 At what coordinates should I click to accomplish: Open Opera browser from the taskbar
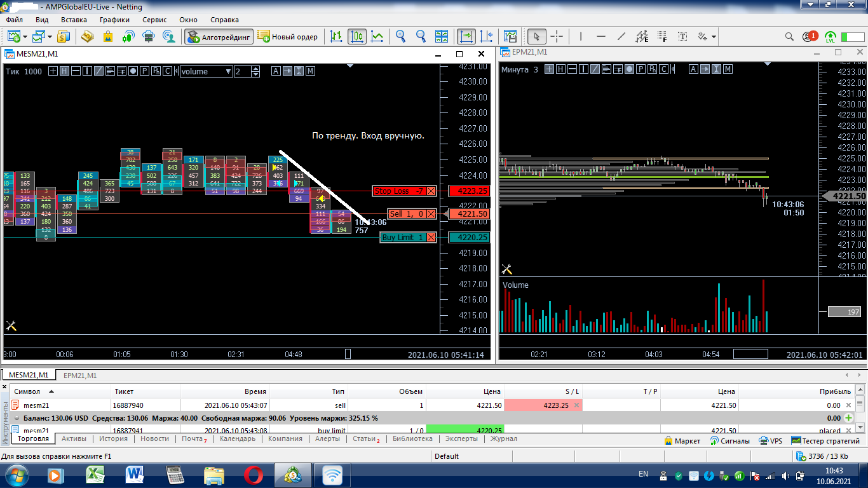(x=254, y=475)
